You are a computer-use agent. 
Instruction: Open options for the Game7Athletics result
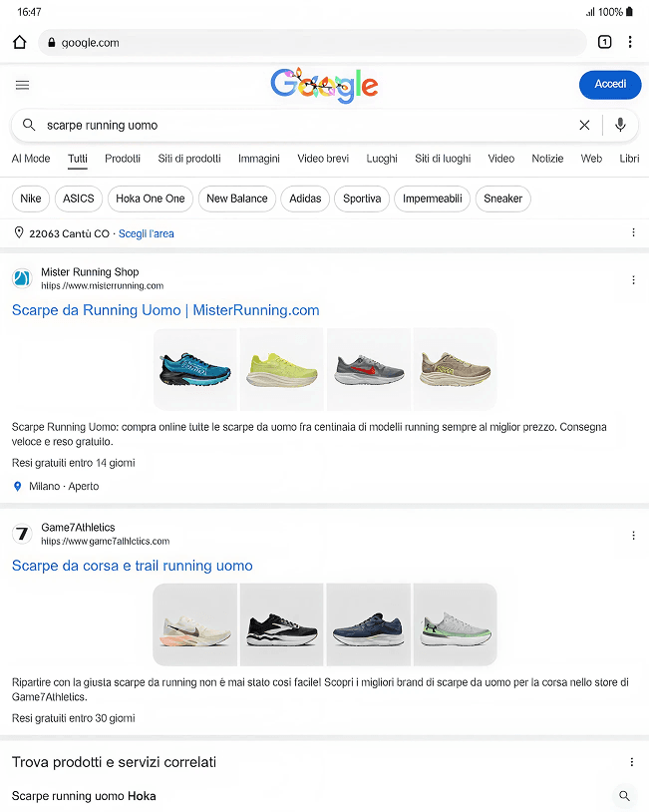coord(633,536)
